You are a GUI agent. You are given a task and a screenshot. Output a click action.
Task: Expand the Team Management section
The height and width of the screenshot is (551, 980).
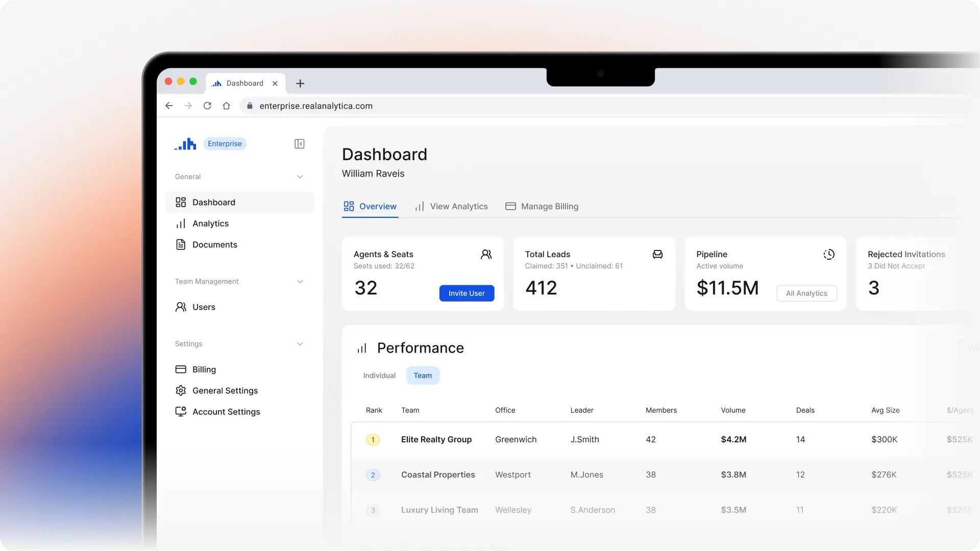click(x=300, y=281)
